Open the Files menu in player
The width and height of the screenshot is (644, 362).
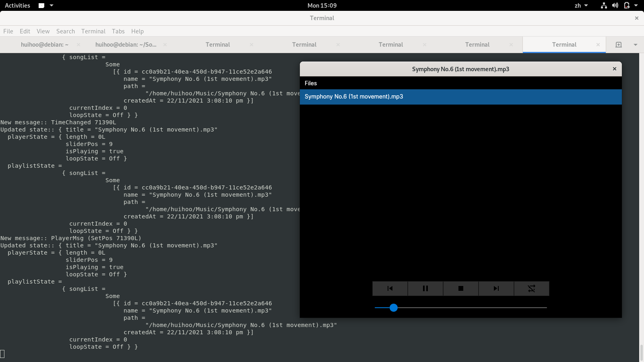[311, 83]
